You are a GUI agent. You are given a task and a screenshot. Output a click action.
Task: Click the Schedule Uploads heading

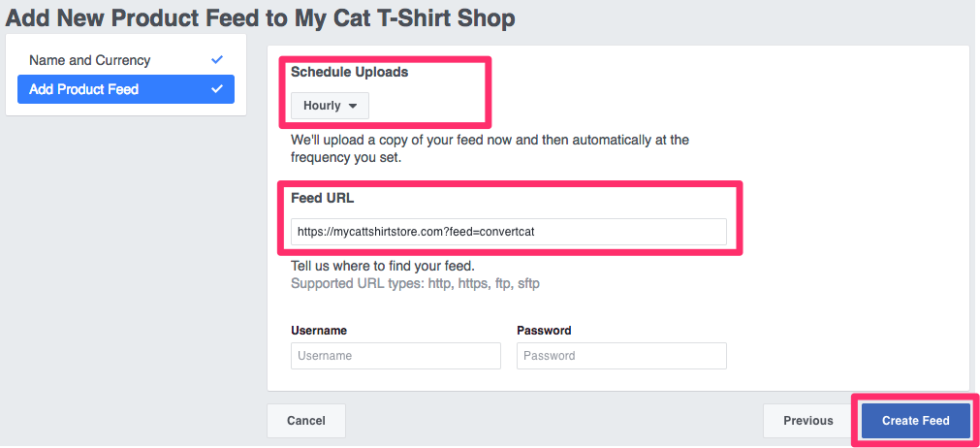tap(349, 72)
